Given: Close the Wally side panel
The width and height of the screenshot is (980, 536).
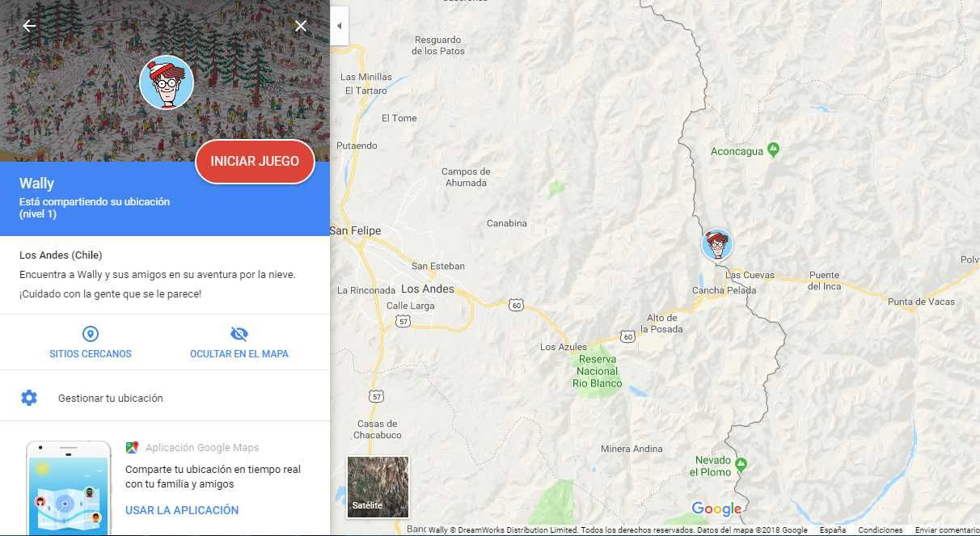Looking at the screenshot, I should 301,26.
